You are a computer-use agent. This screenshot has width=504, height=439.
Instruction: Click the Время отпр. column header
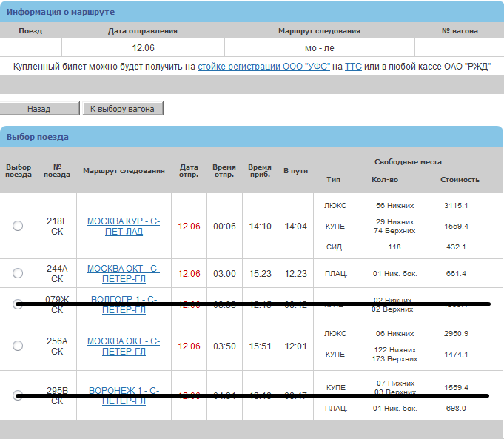224,171
